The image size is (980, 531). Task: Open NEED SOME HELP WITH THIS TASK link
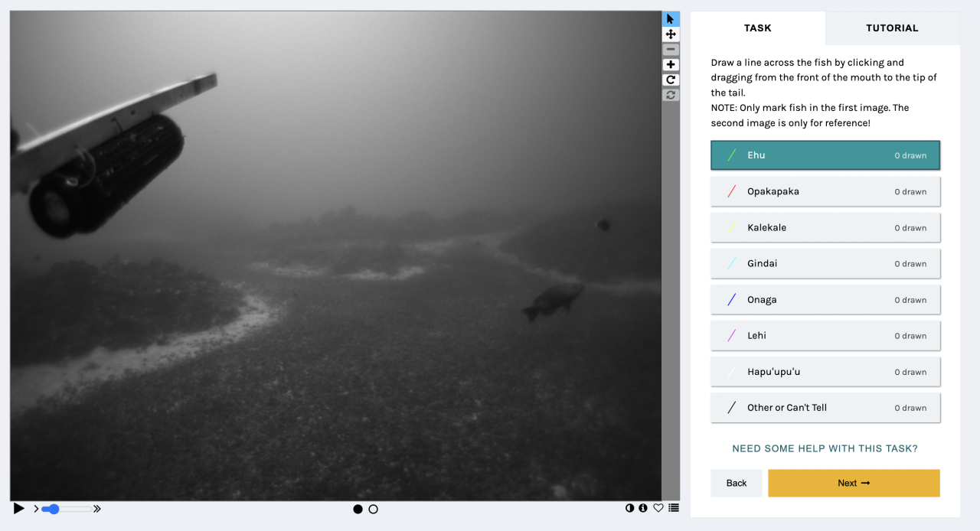click(825, 448)
